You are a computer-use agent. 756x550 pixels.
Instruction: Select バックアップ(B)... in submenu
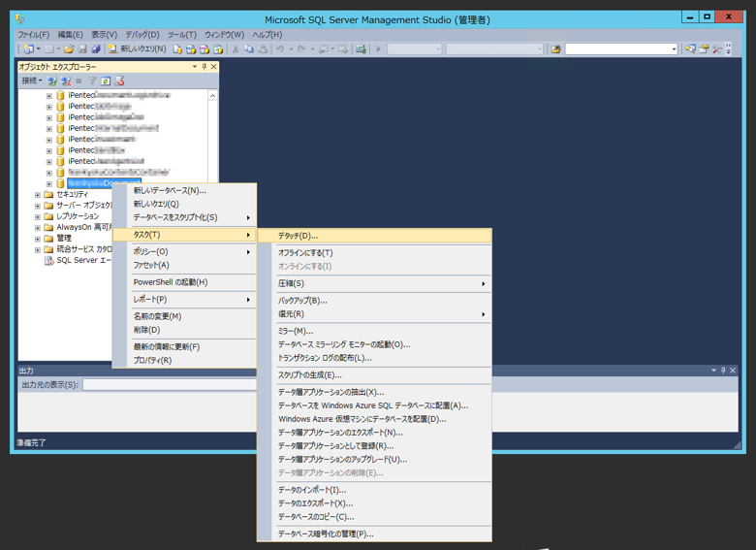point(375,301)
